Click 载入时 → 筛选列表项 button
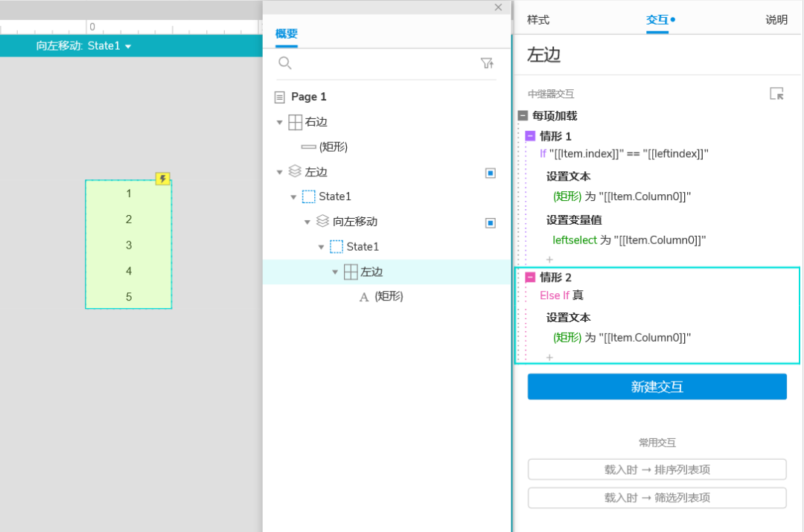Screen dimensions: 804x532 657,498
